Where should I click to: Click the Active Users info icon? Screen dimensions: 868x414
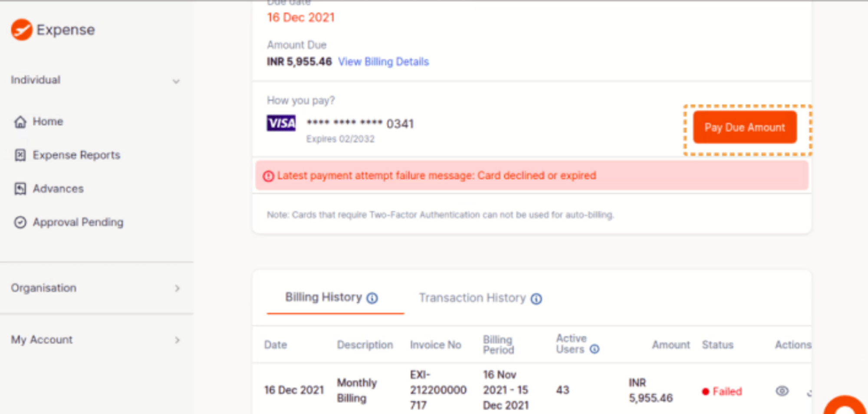(x=595, y=349)
